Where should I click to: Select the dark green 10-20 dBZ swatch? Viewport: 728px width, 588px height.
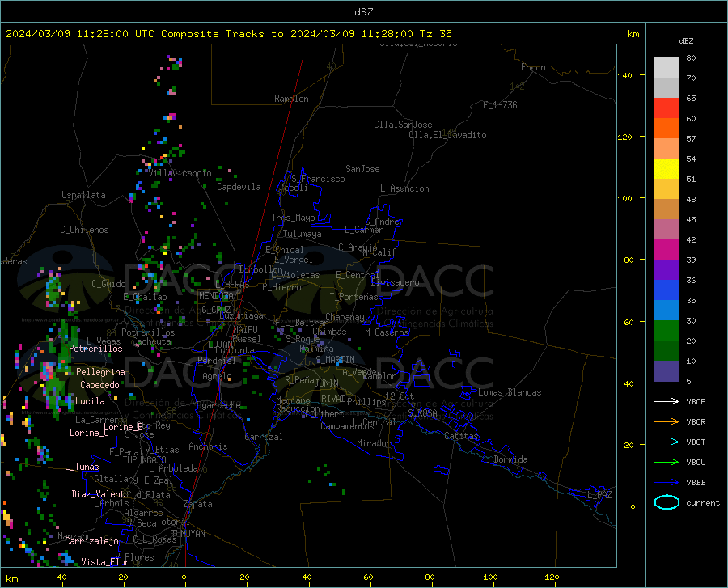(667, 351)
